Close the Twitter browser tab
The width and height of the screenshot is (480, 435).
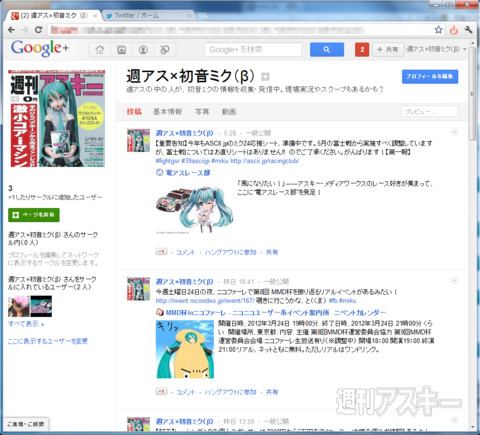coord(190,16)
